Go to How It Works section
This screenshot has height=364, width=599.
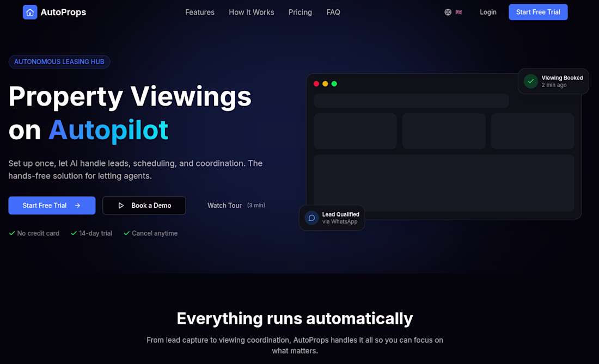click(x=252, y=12)
